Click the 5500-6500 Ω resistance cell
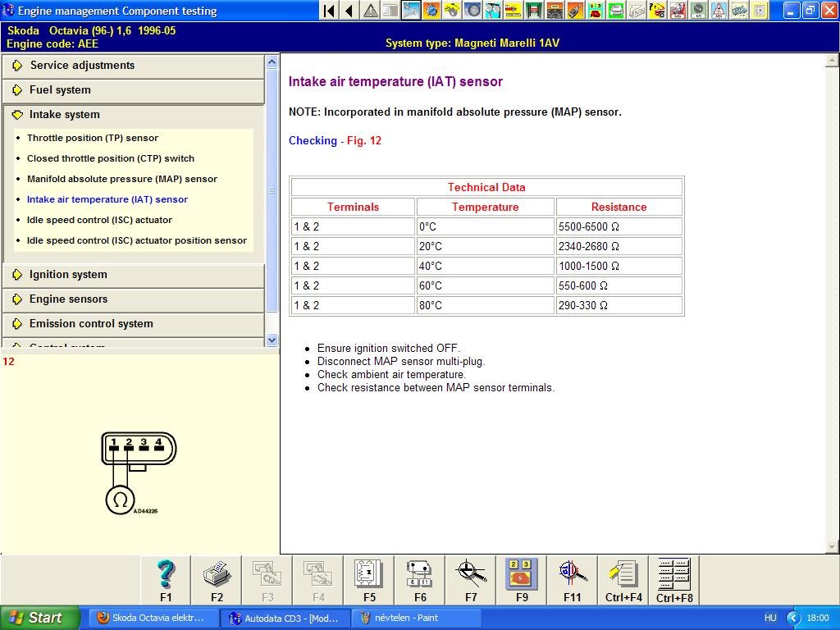The image size is (840, 630). [619, 226]
